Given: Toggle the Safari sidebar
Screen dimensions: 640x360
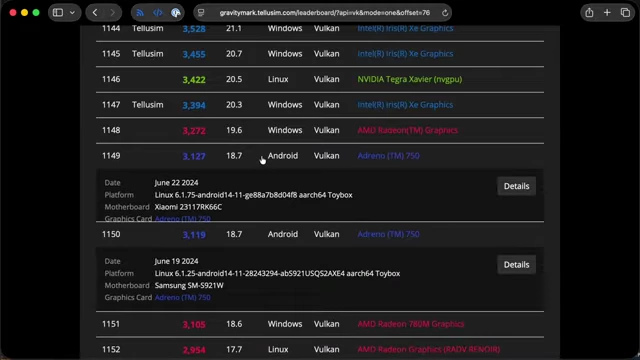Looking at the screenshot, I should click(58, 13).
